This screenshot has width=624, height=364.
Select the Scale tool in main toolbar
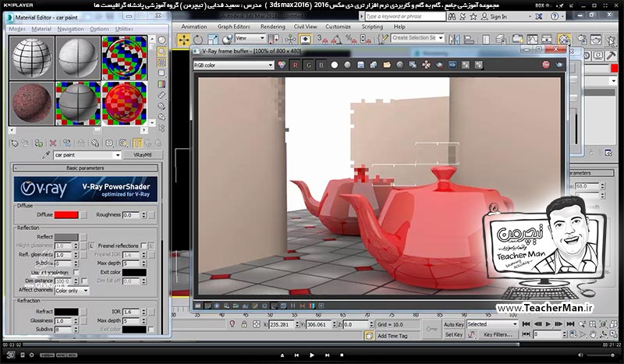(212, 40)
